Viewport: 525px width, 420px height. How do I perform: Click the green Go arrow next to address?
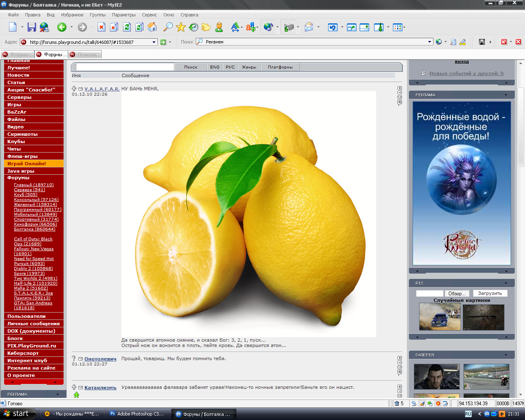click(x=163, y=42)
